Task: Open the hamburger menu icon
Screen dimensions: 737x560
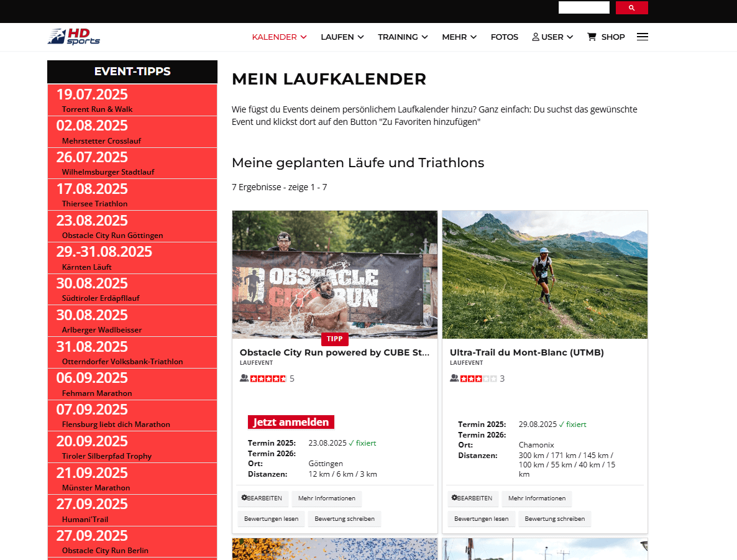Action: [642, 37]
